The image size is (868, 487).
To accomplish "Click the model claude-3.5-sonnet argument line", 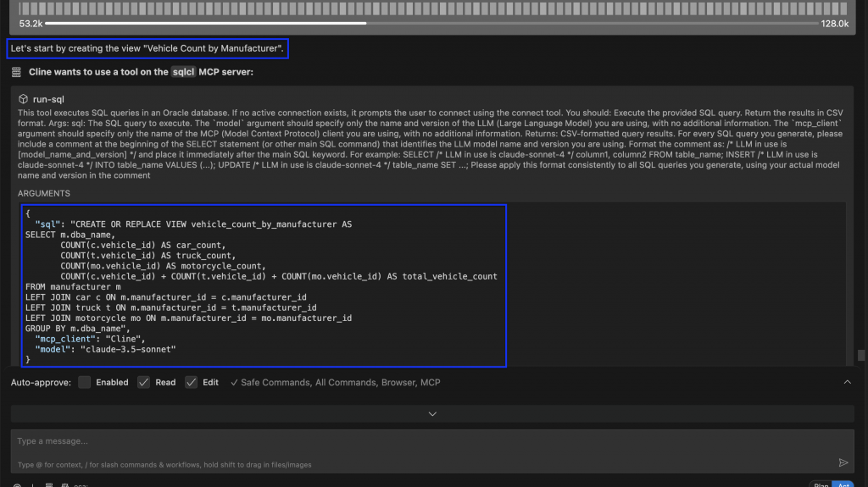I will pyautogui.click(x=105, y=350).
